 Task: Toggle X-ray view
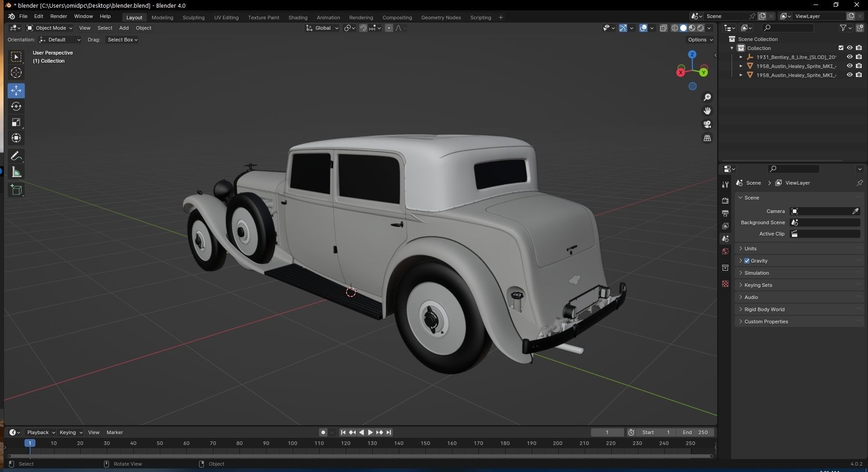pos(663,28)
